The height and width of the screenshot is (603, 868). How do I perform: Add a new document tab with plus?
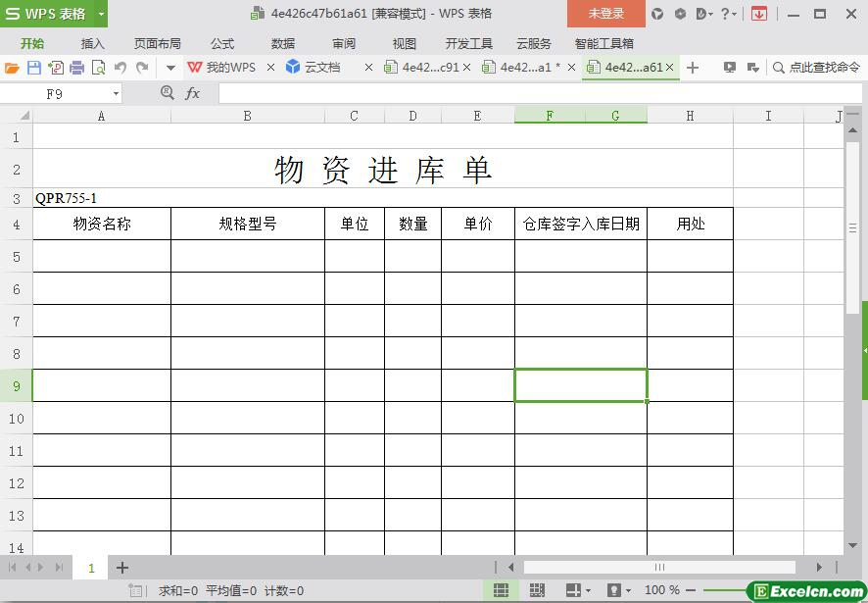pos(692,68)
